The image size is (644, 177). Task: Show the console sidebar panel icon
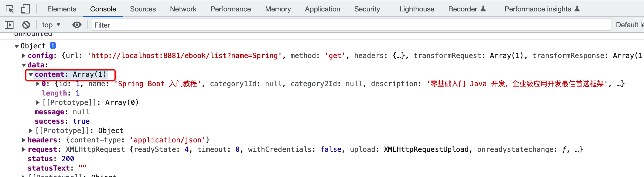9,25
